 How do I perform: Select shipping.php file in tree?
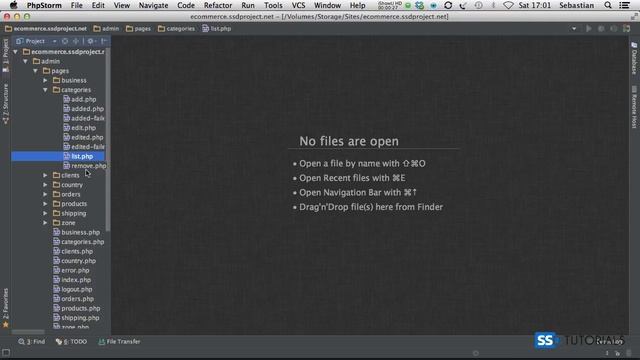click(x=76, y=318)
